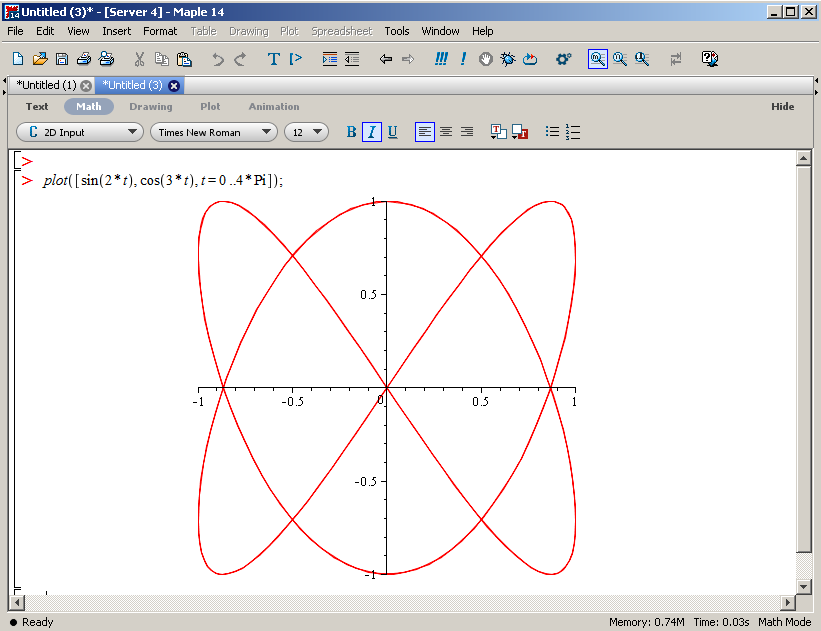Open the Window menu
Screen dimensions: 821x631
[x=440, y=31]
